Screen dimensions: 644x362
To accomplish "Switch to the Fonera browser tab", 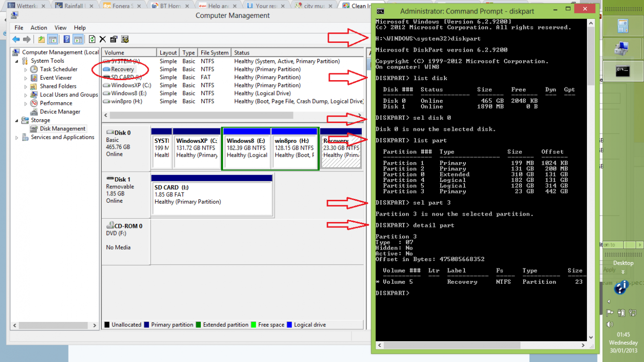I will [122, 6].
